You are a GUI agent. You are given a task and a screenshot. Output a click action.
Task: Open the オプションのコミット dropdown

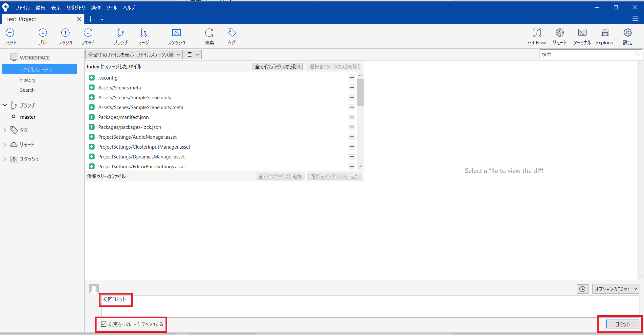pyautogui.click(x=616, y=289)
